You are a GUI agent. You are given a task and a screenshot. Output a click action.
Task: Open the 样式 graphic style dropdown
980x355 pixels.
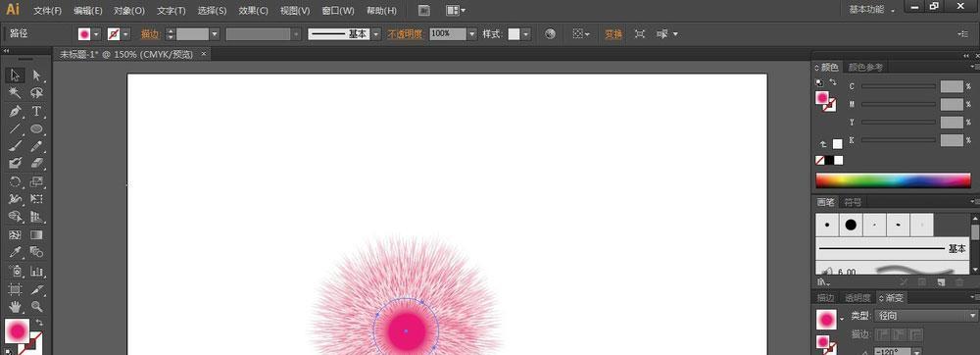[x=525, y=34]
